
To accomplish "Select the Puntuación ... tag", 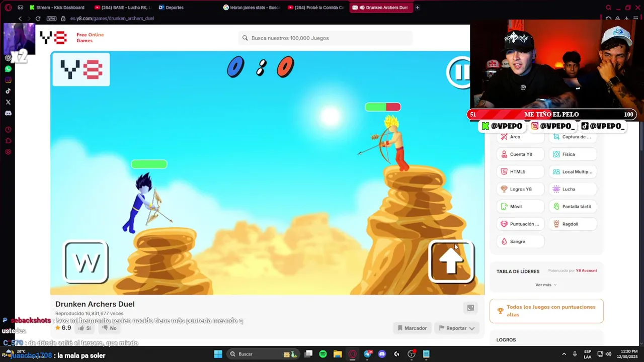I will tap(520, 224).
